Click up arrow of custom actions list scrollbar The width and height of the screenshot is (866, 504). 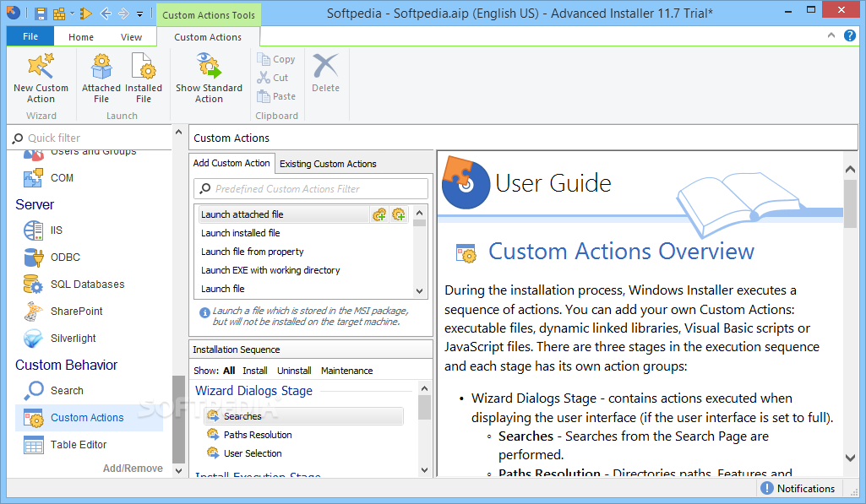point(420,213)
